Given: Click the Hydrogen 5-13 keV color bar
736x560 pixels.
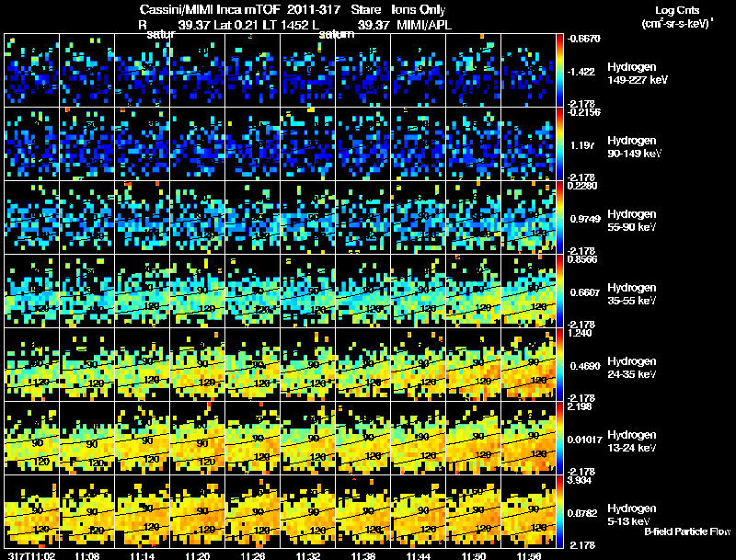Looking at the screenshot, I should point(559,512).
